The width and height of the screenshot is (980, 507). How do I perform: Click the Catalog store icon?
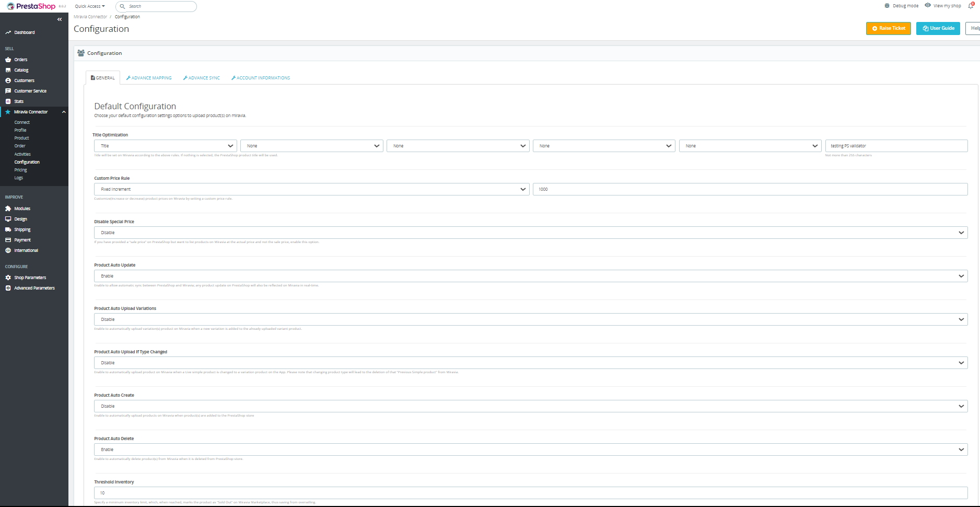[x=8, y=70]
